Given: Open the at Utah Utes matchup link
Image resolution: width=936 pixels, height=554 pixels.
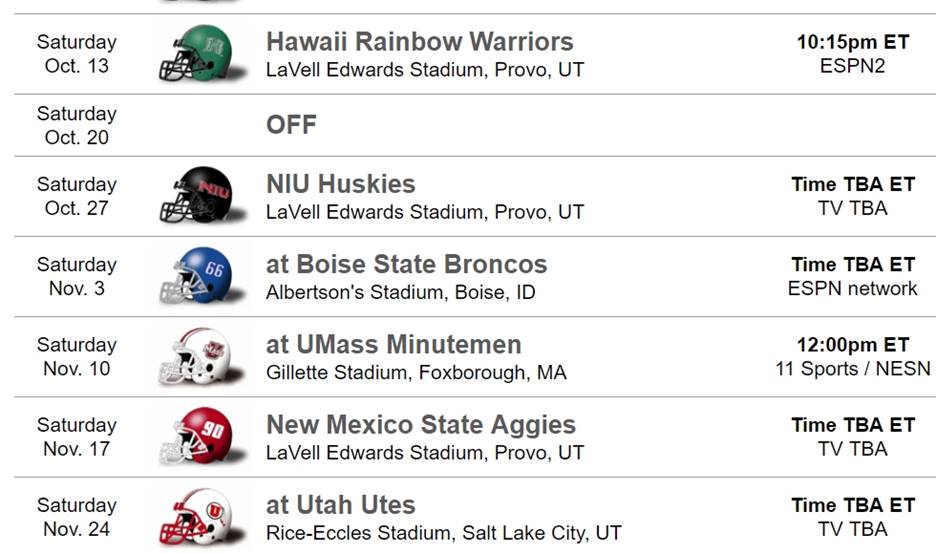Looking at the screenshot, I should [340, 504].
